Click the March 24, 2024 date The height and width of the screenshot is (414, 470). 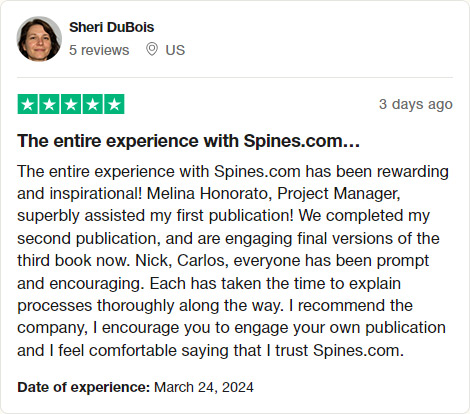click(x=204, y=387)
